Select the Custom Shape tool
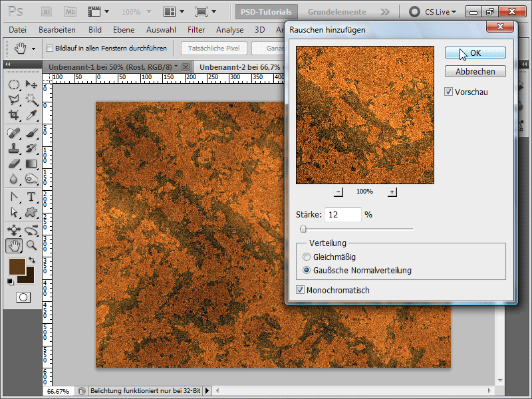Viewport: 532px width, 399px height. point(31,212)
